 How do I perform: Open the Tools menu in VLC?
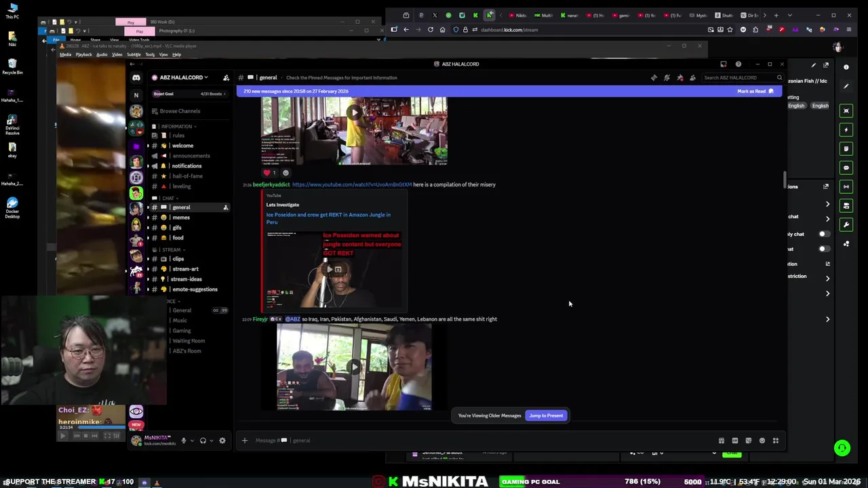(150, 54)
